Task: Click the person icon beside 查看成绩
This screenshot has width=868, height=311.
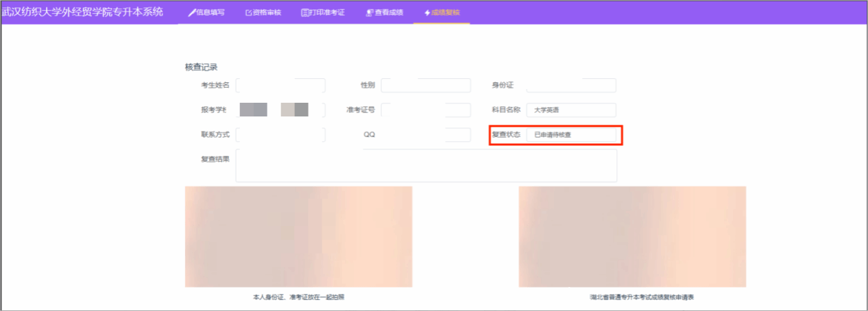Action: point(370,13)
